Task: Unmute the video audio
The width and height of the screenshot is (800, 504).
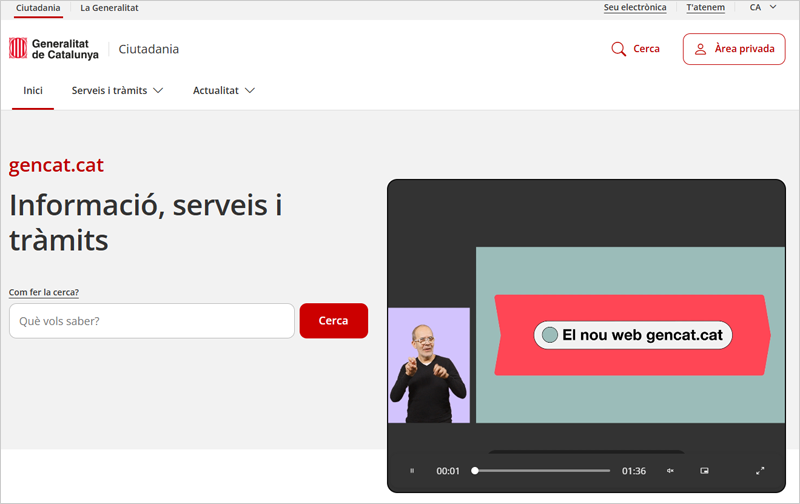Action: coord(671,471)
